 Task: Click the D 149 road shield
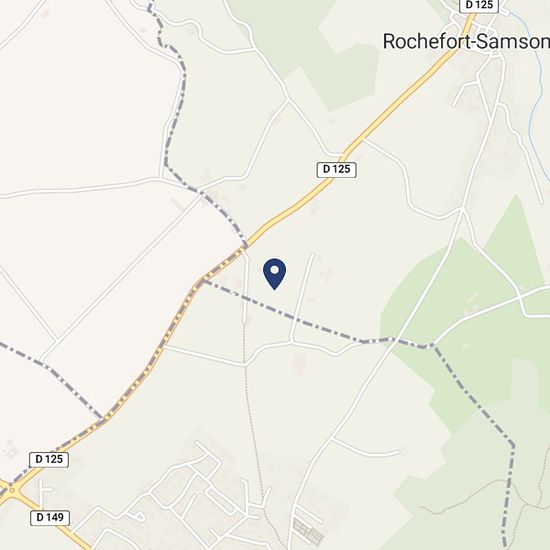click(x=50, y=517)
